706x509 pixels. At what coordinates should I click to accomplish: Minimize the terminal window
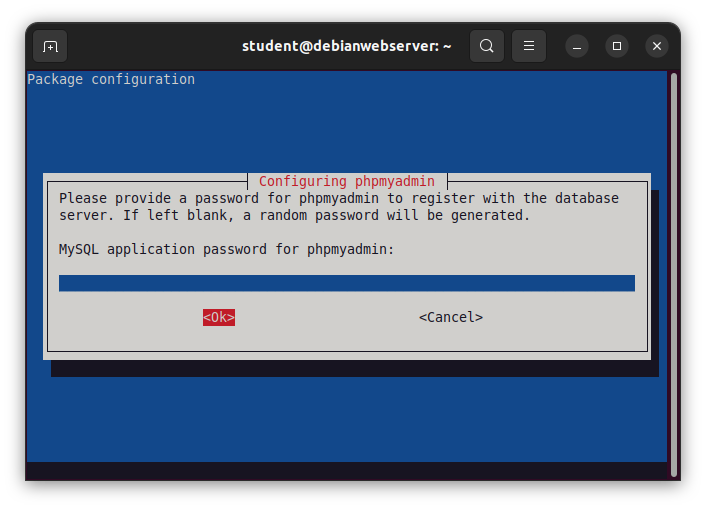point(577,46)
